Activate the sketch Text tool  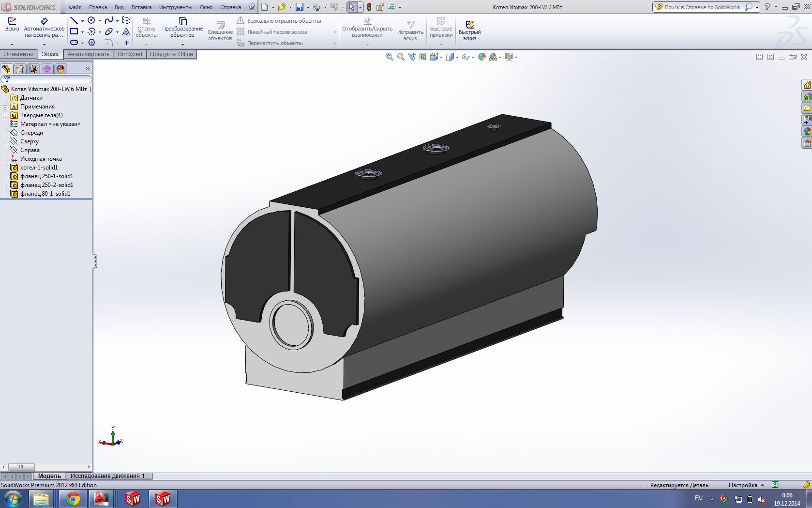[126, 31]
